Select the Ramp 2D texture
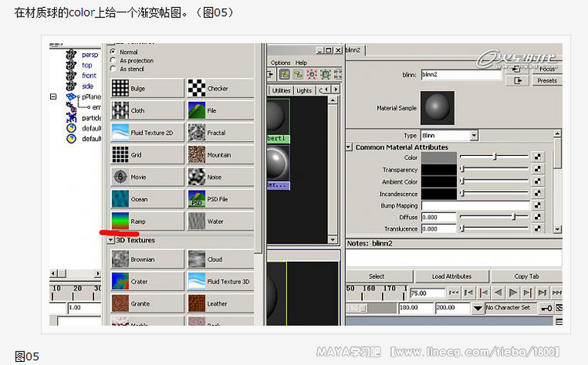 [147, 221]
